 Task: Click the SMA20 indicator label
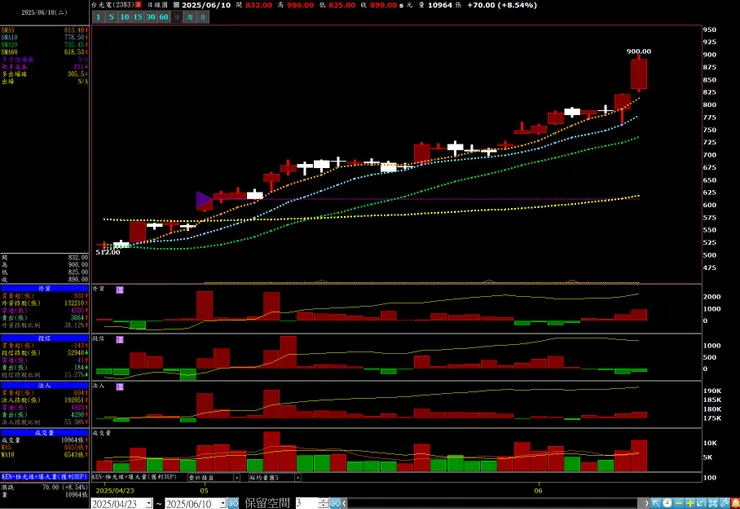9,44
